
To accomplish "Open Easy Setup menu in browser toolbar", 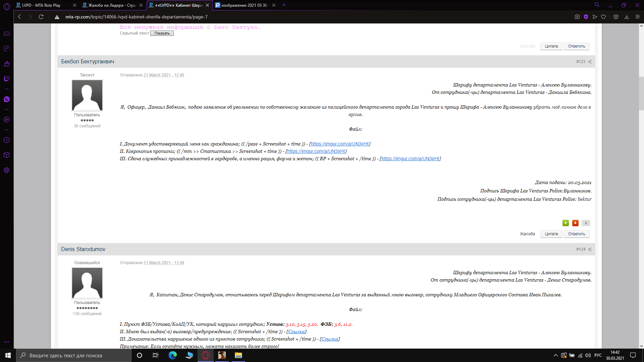I will 638,17.
